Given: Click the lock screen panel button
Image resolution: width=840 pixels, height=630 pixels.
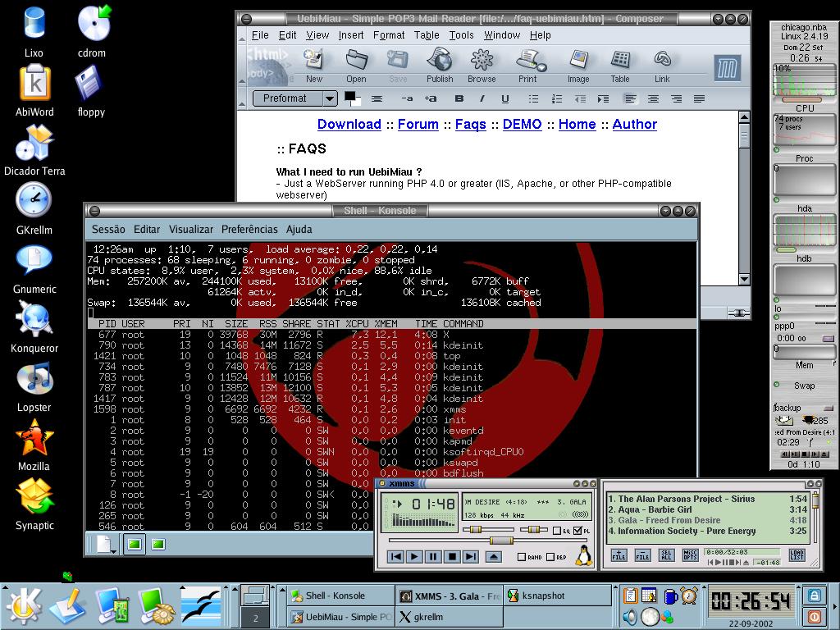Looking at the screenshot, I should coord(814,596).
